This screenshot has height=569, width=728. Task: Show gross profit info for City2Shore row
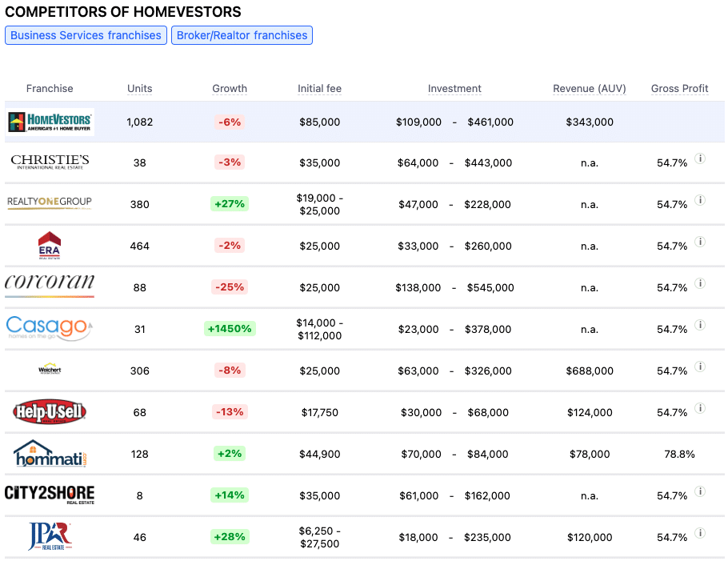coord(700,491)
